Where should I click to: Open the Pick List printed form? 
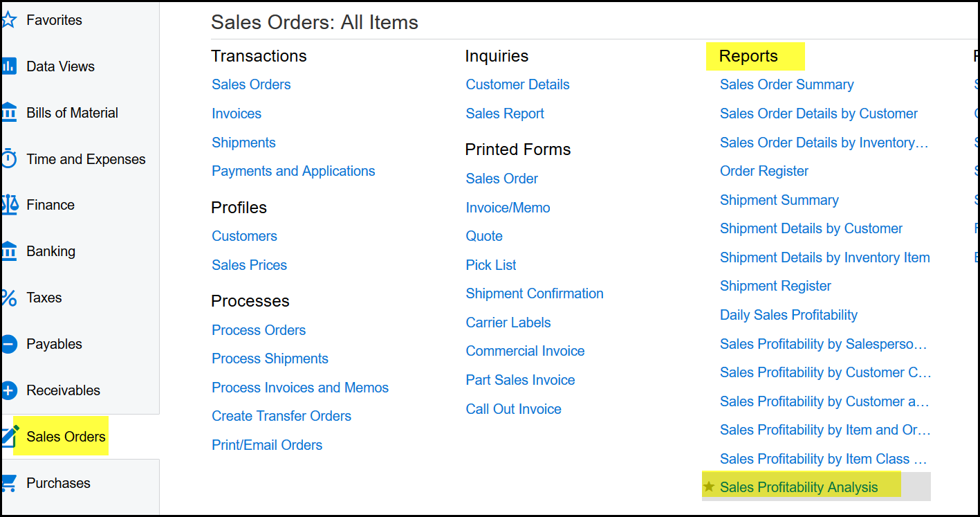pyautogui.click(x=491, y=265)
